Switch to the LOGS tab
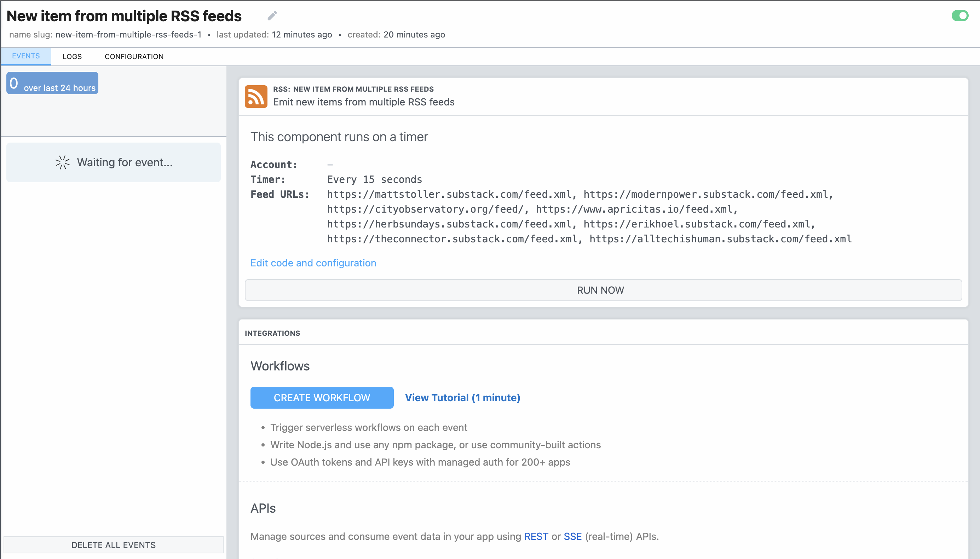The image size is (980, 559). coord(72,56)
